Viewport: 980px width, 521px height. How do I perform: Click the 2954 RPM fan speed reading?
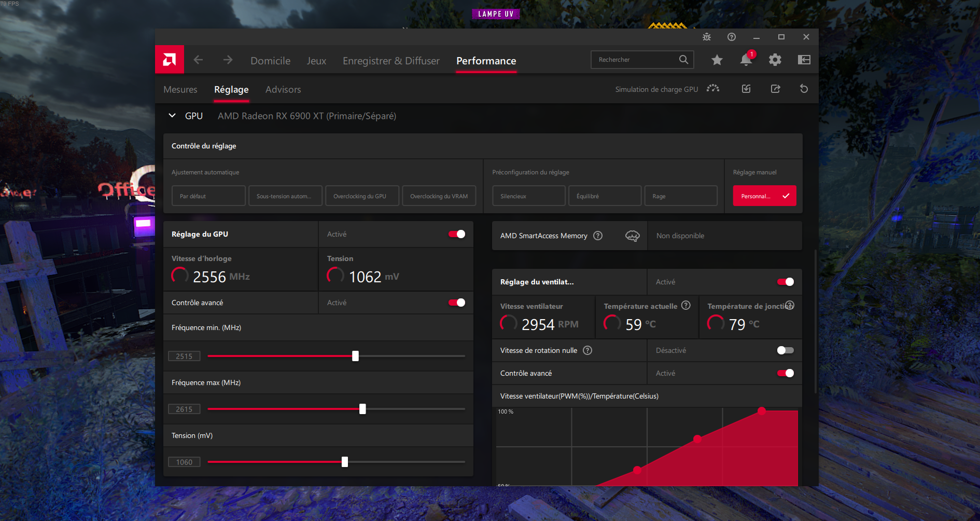550,324
